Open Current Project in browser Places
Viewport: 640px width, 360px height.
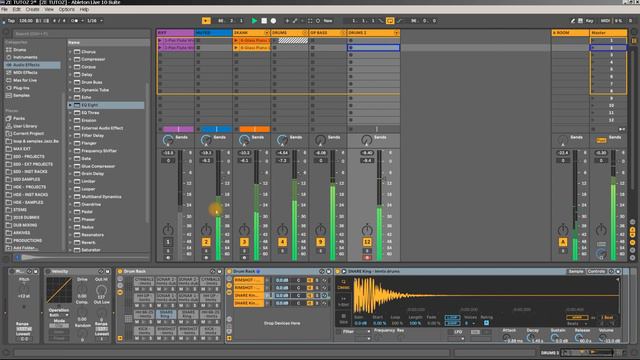(x=29, y=133)
